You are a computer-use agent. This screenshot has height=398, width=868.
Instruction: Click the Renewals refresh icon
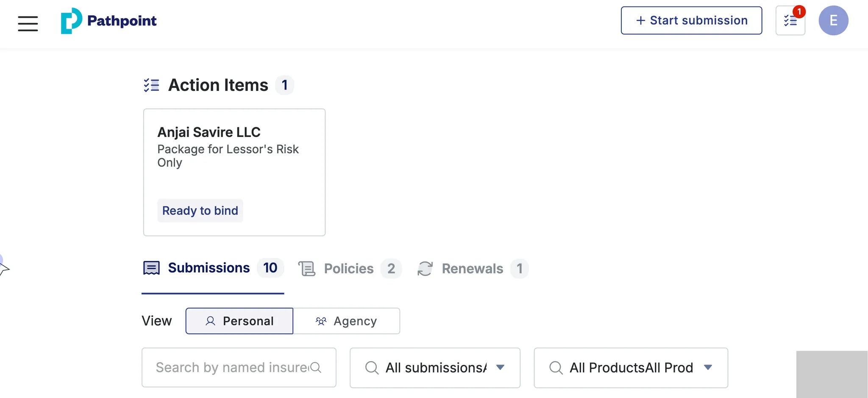(425, 269)
